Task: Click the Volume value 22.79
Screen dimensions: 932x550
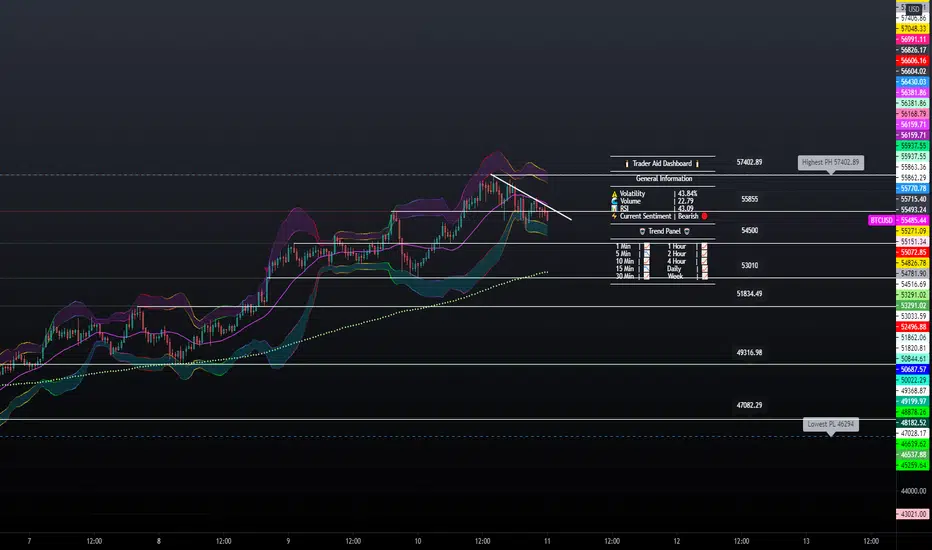Action: coord(685,201)
